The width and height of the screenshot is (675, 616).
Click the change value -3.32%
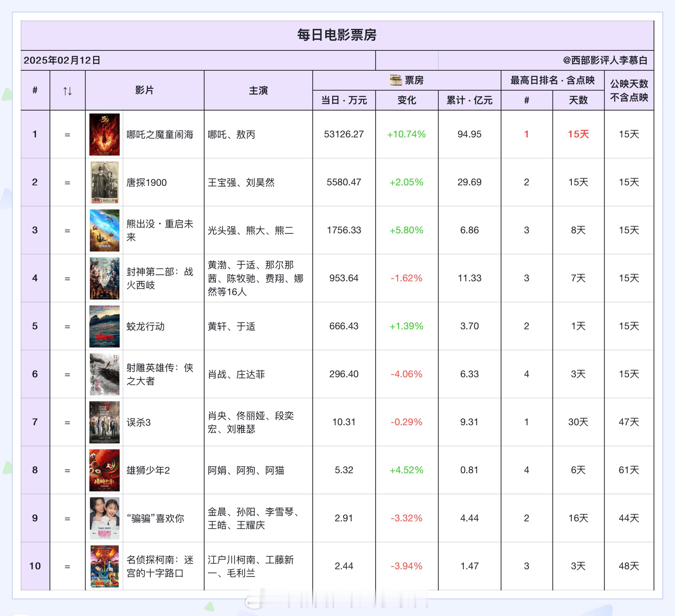click(x=406, y=518)
